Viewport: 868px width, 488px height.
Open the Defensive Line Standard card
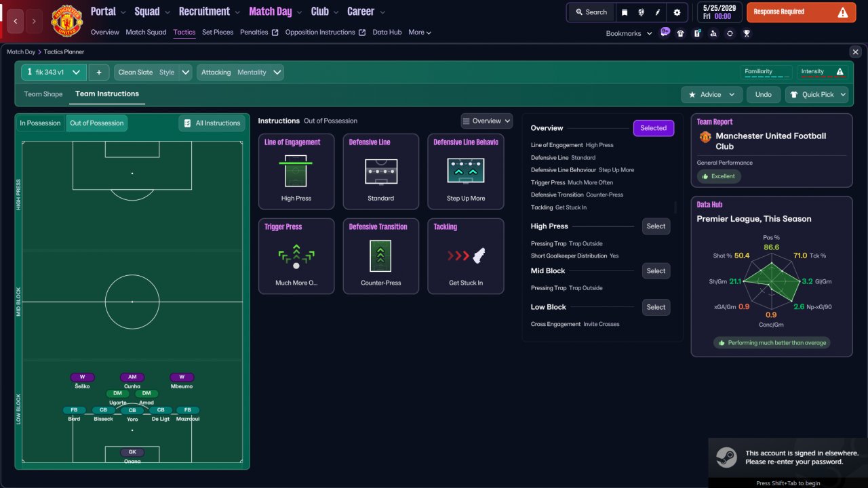[x=381, y=171]
